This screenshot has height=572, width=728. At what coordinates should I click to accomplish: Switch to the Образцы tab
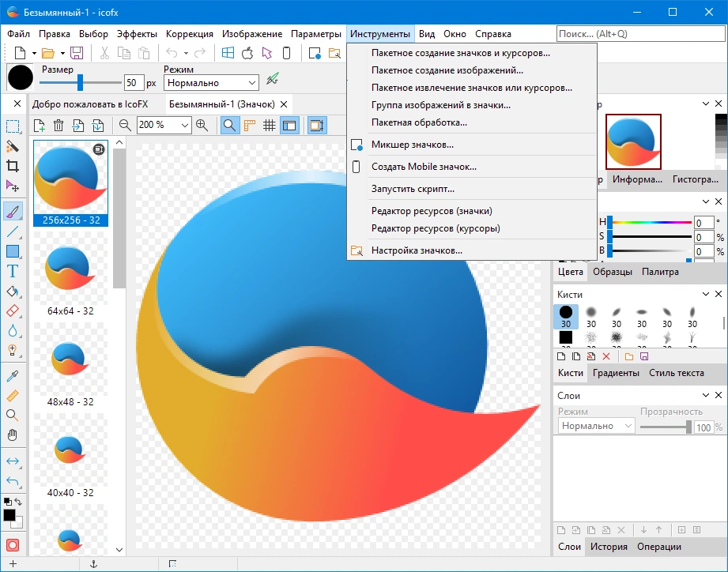(613, 272)
